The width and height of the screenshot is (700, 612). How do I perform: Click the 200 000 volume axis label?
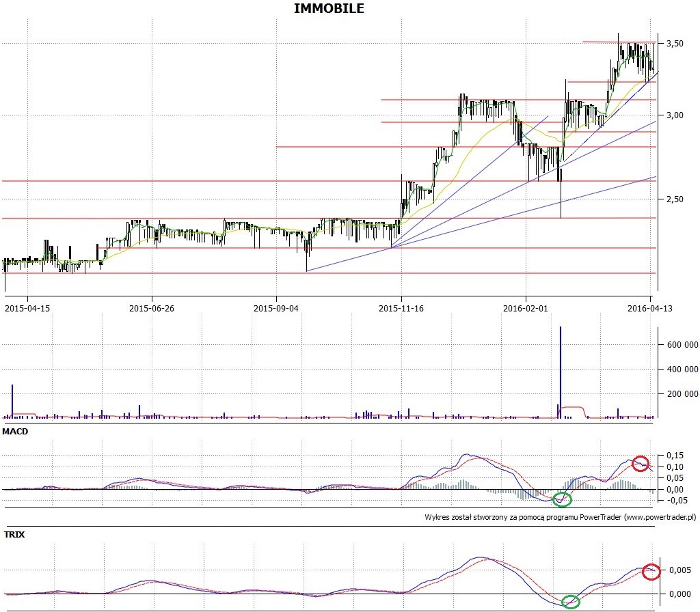[x=683, y=393]
